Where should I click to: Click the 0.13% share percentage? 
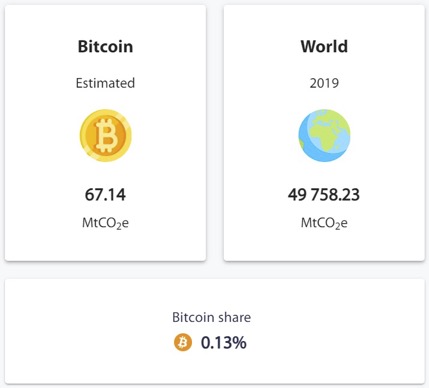[224, 343]
